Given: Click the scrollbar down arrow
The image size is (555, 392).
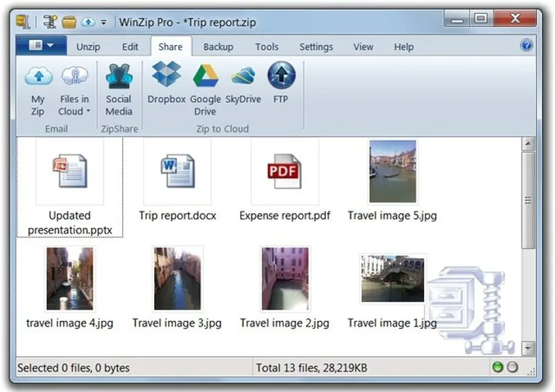Looking at the screenshot, I should pos(528,348).
